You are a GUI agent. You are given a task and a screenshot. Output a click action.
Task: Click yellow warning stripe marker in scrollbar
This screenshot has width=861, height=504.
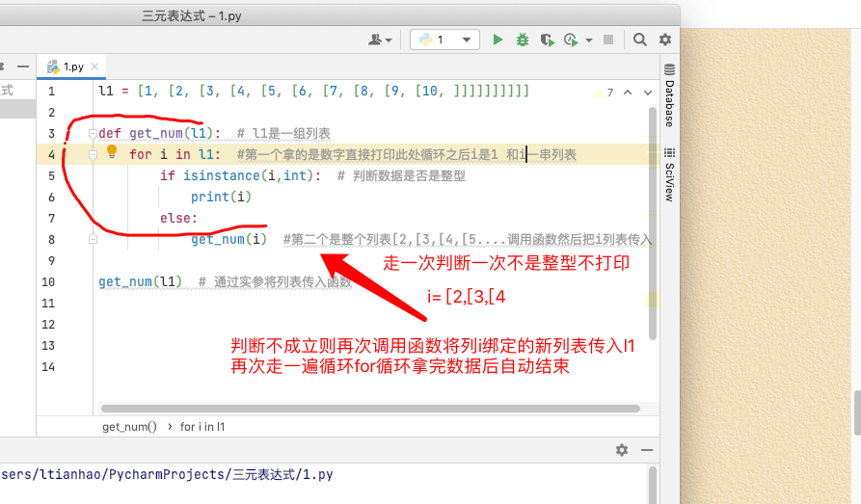[653, 300]
